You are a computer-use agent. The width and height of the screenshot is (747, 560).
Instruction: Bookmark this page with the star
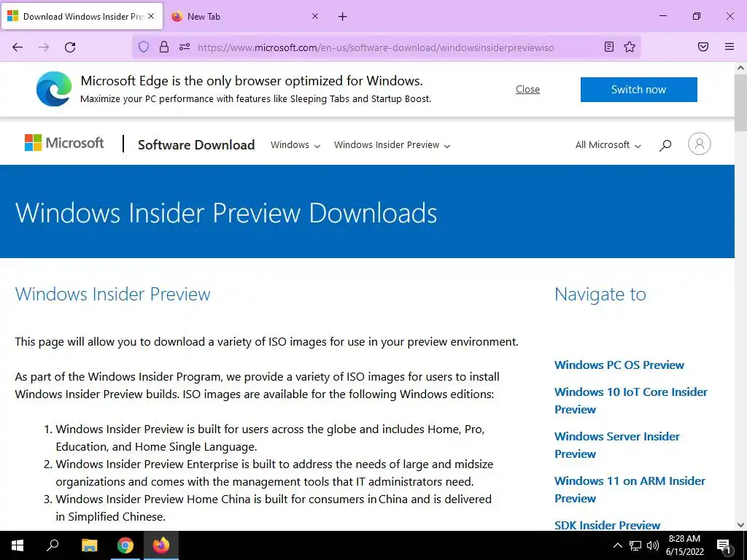tap(630, 47)
